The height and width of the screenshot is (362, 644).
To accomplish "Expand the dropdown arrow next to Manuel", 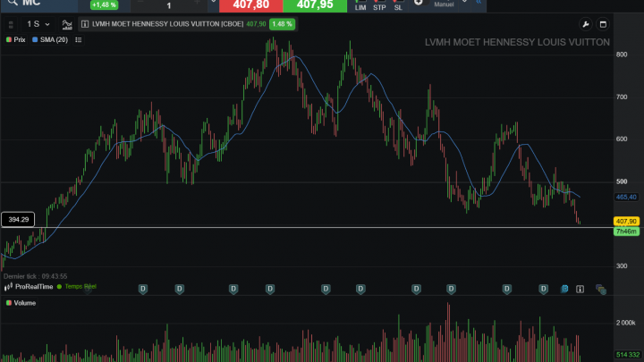I will tap(464, 2).
